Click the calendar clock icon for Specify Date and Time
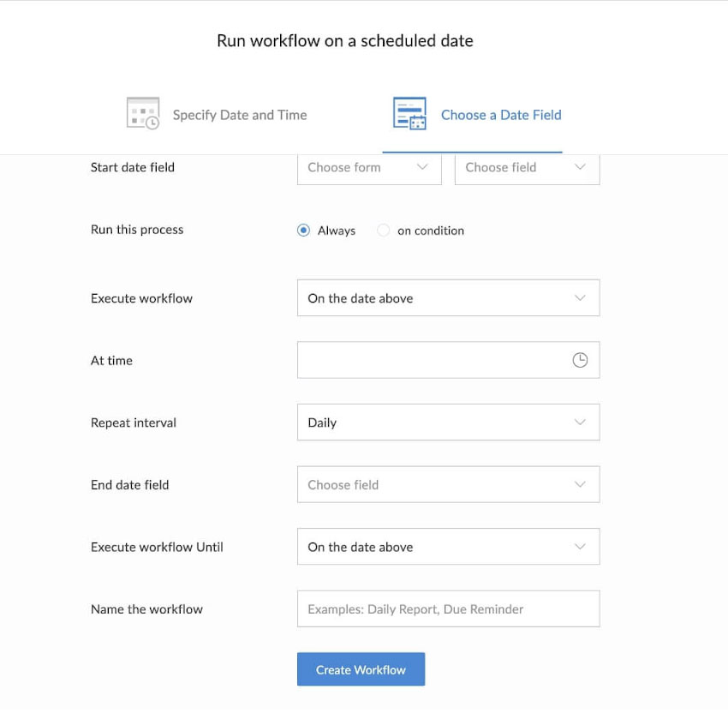Viewport: 728px width, 713px height. (143, 113)
